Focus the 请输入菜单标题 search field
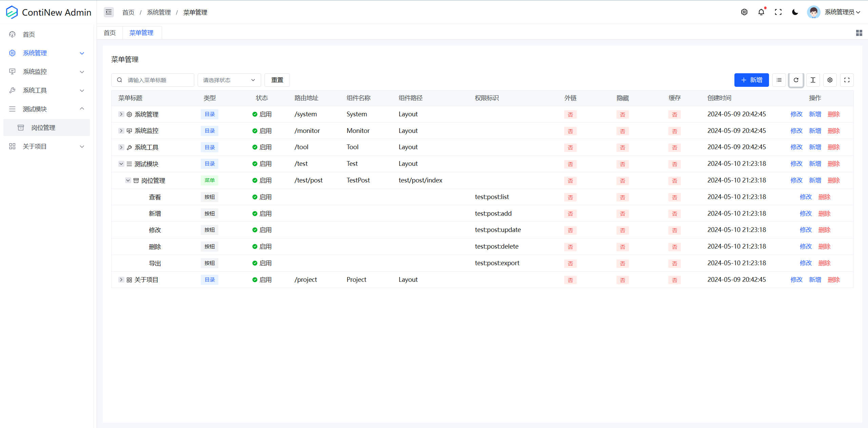This screenshot has width=868, height=428. tap(153, 80)
